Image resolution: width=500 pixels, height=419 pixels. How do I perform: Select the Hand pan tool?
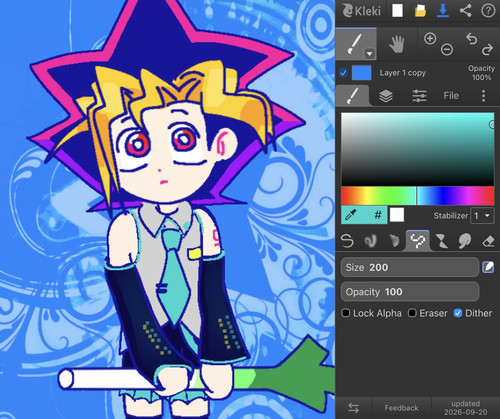tap(396, 44)
